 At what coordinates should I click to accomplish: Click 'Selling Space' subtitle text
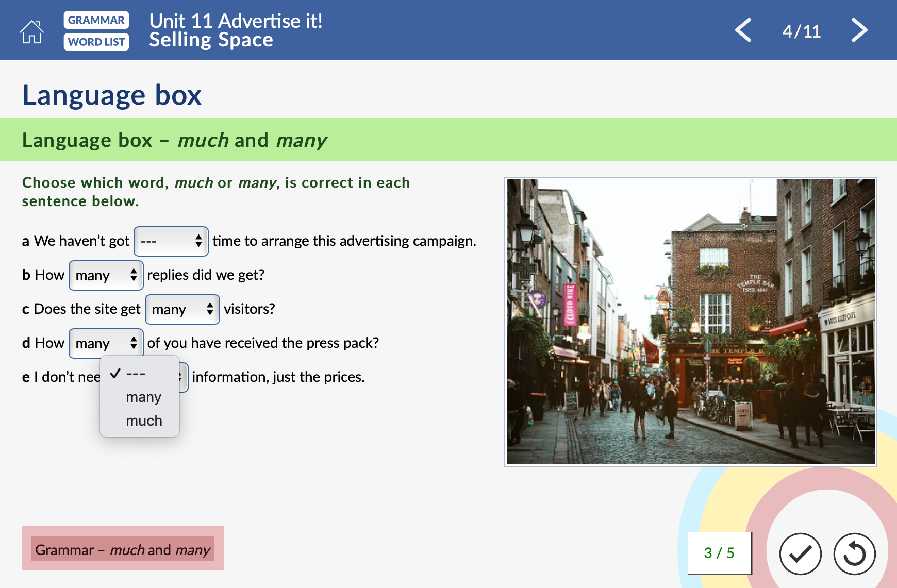211,40
